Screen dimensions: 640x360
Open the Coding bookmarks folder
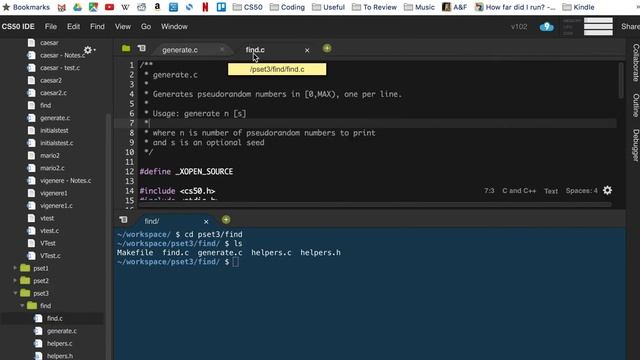(287, 7)
